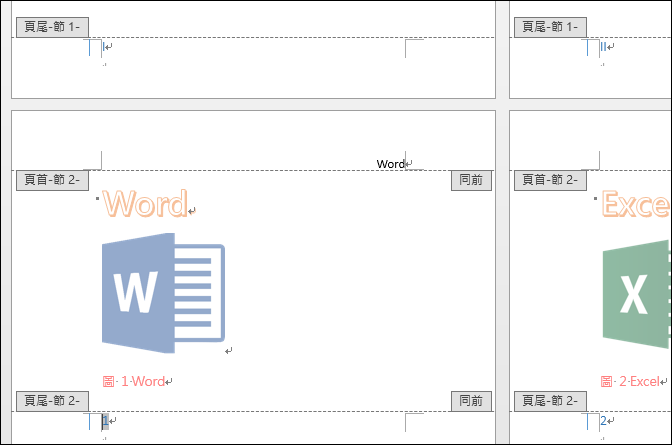Viewport: 672px width, 445px height.
Task: Click the Excel logo image
Action: pyautogui.click(x=637, y=294)
